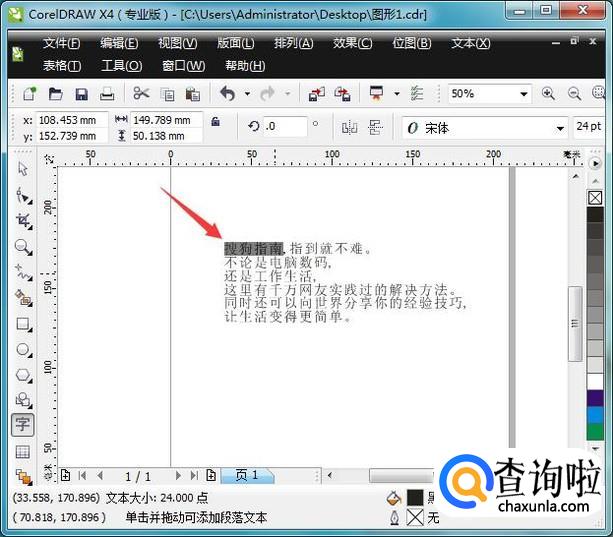Image resolution: width=613 pixels, height=537 pixels.
Task: Activate the Zoom magnifier tool in toolbox
Action: [x=22, y=246]
